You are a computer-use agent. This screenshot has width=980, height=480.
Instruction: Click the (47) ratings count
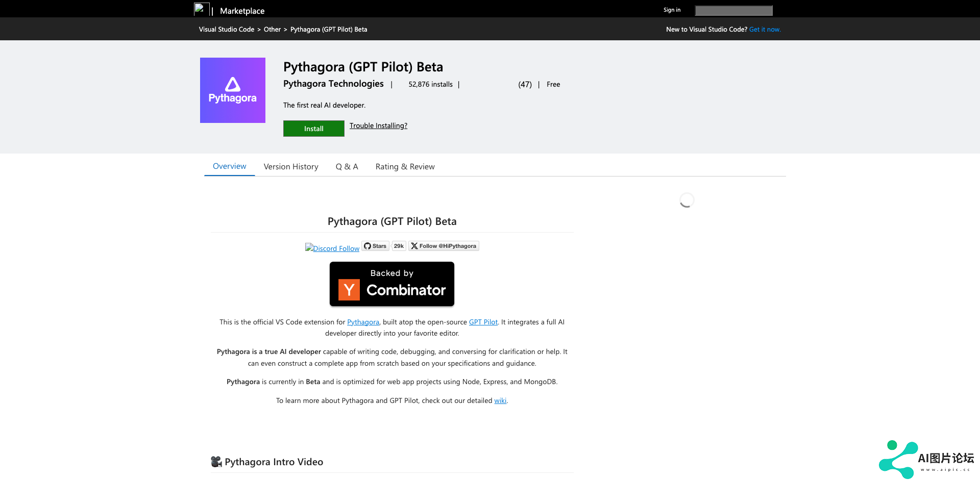coord(525,85)
